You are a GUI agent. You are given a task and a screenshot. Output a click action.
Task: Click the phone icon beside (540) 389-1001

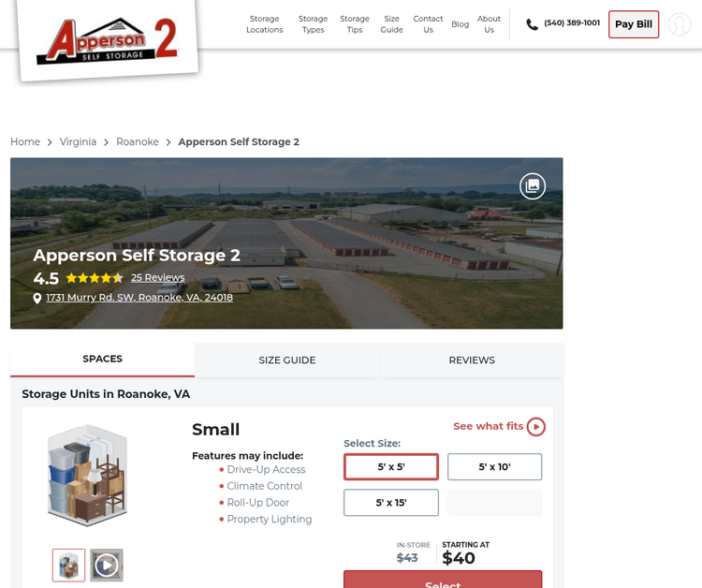pyautogui.click(x=532, y=24)
